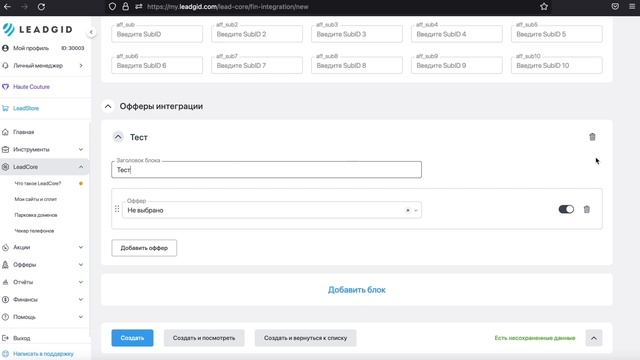Viewport: 640px width, 360px height.
Task: Clear offer selection with x icon
Action: pos(407,210)
